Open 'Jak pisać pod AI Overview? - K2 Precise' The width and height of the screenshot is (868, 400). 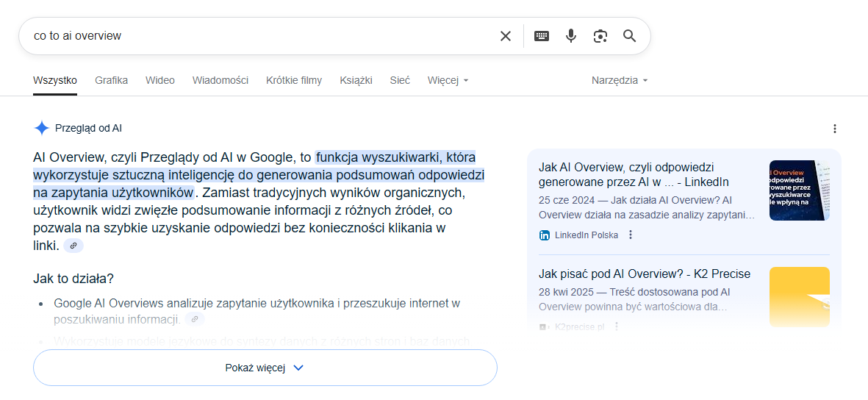click(x=645, y=274)
